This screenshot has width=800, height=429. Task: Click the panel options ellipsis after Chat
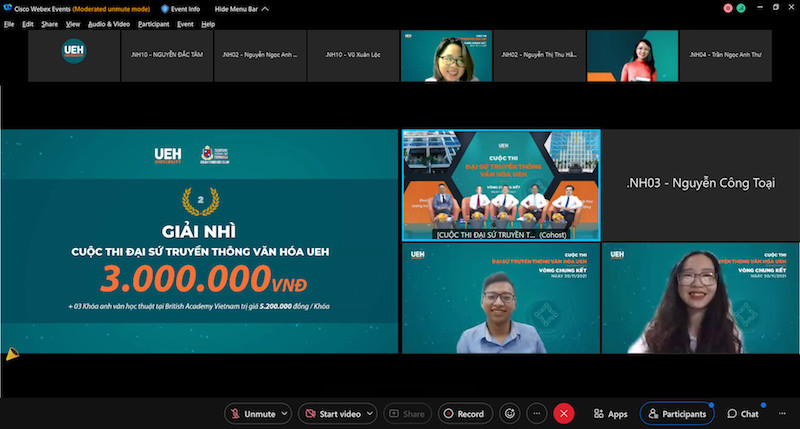[780, 413]
